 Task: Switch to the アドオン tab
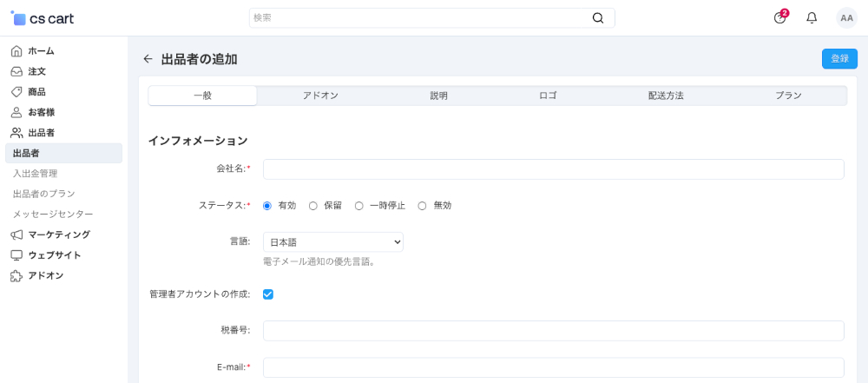click(320, 96)
